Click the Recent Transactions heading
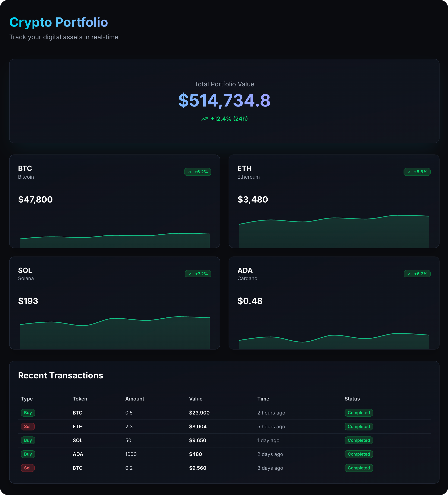Image resolution: width=448 pixels, height=495 pixels. pos(61,375)
